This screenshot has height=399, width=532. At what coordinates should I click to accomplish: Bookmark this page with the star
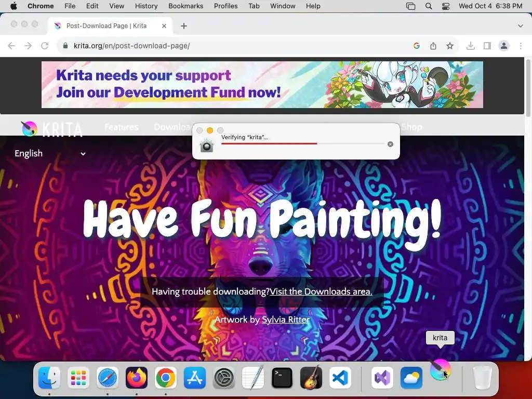(x=450, y=46)
